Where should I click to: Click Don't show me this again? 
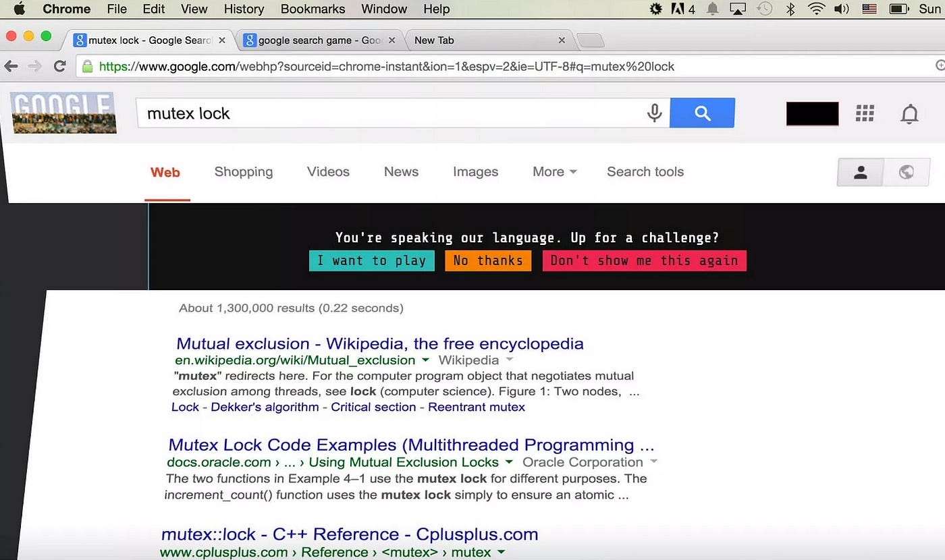click(644, 260)
